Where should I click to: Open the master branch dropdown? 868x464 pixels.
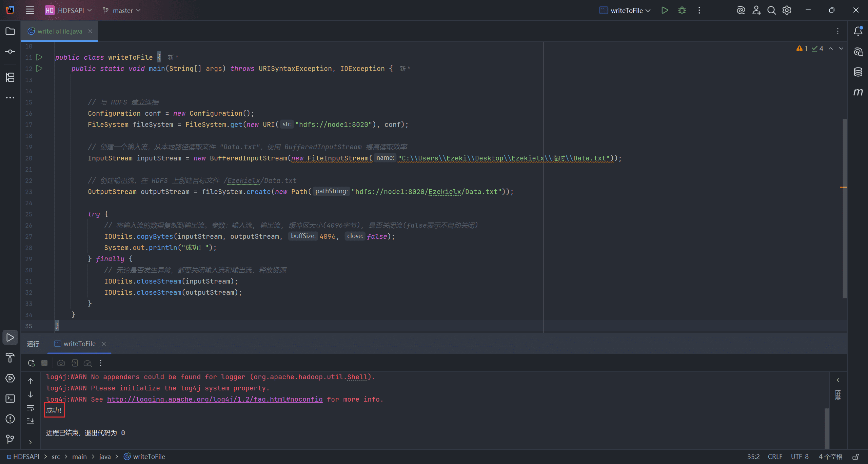coord(121,10)
